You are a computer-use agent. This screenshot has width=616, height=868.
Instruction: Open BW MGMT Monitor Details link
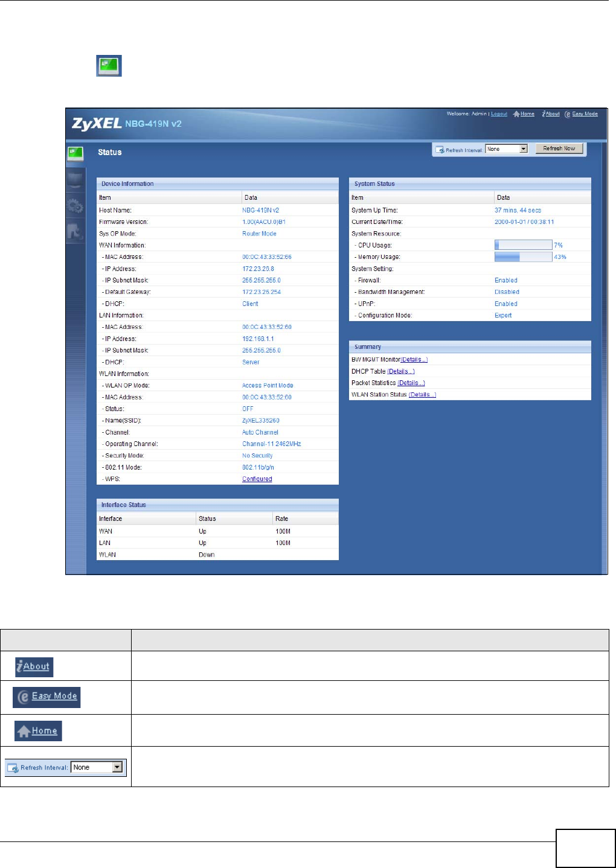pos(414,360)
